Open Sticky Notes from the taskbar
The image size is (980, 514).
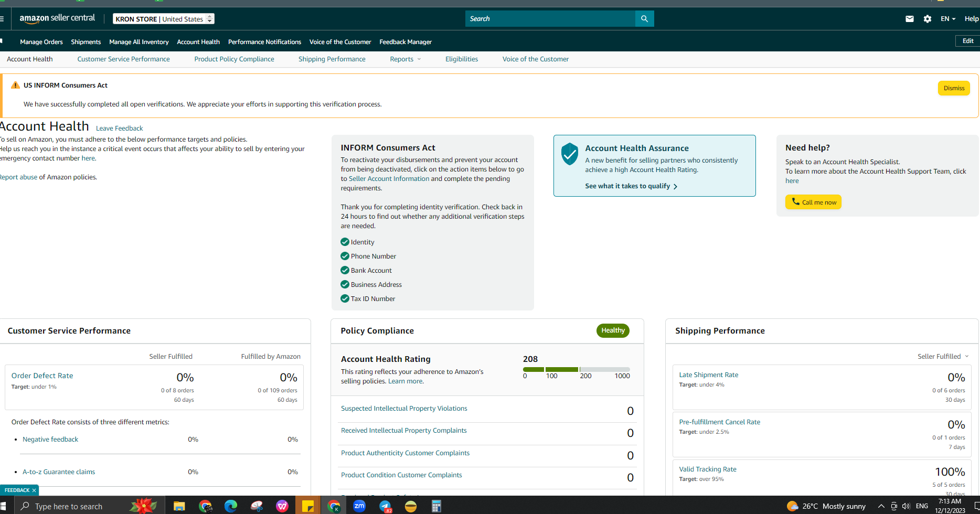[x=308, y=506]
